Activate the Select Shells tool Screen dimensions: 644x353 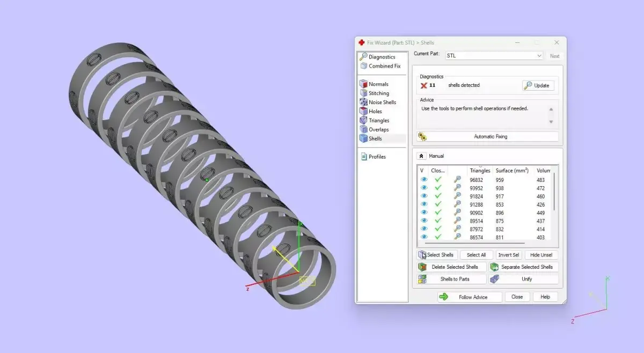tap(437, 255)
